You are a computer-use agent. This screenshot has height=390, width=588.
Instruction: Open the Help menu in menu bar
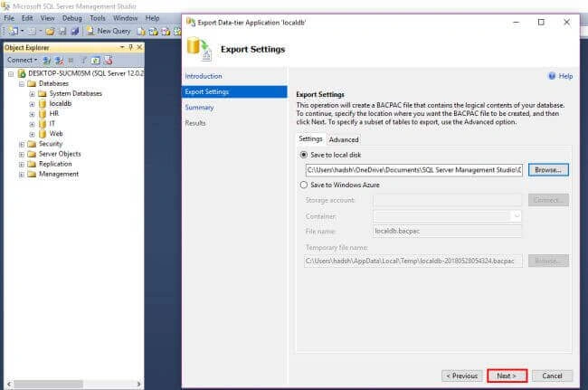[x=152, y=18]
